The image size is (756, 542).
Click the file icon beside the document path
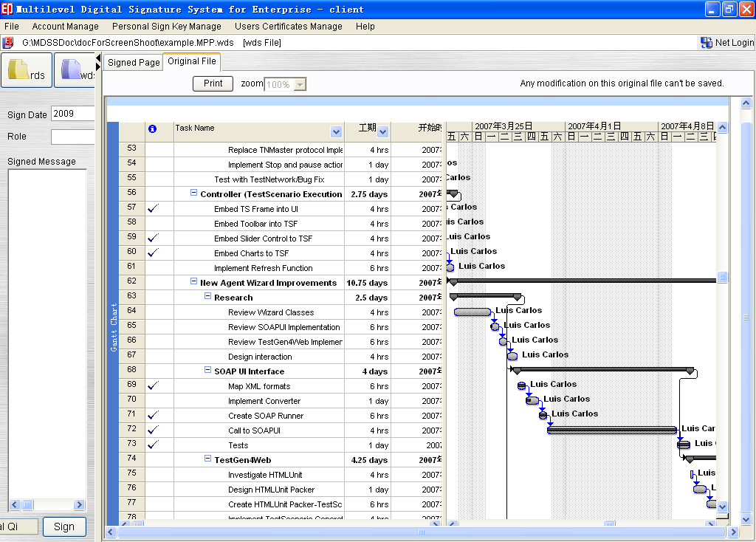pyautogui.click(x=8, y=43)
